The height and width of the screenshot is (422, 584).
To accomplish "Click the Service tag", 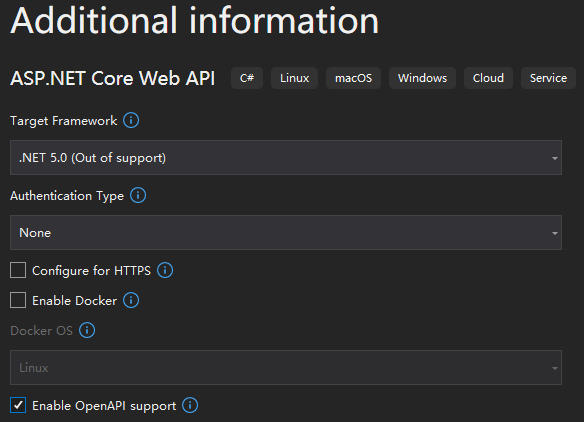I will [548, 78].
